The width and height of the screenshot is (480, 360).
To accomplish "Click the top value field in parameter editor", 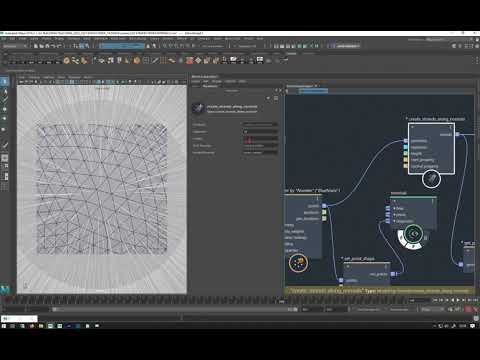I will coord(260,124).
